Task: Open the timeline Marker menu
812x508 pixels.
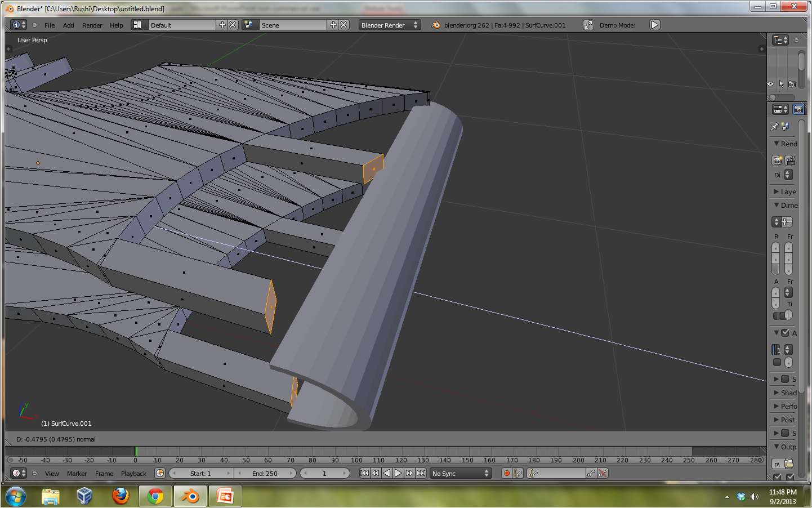Action: click(x=77, y=474)
